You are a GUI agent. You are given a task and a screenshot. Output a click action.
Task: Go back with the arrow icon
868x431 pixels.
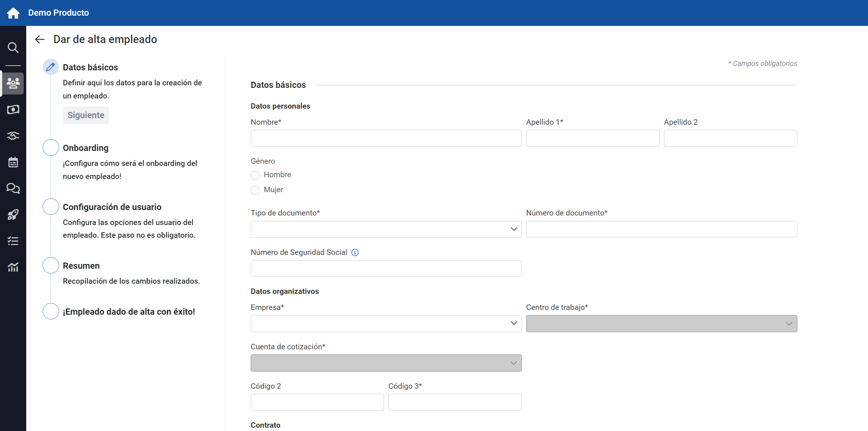pos(40,39)
